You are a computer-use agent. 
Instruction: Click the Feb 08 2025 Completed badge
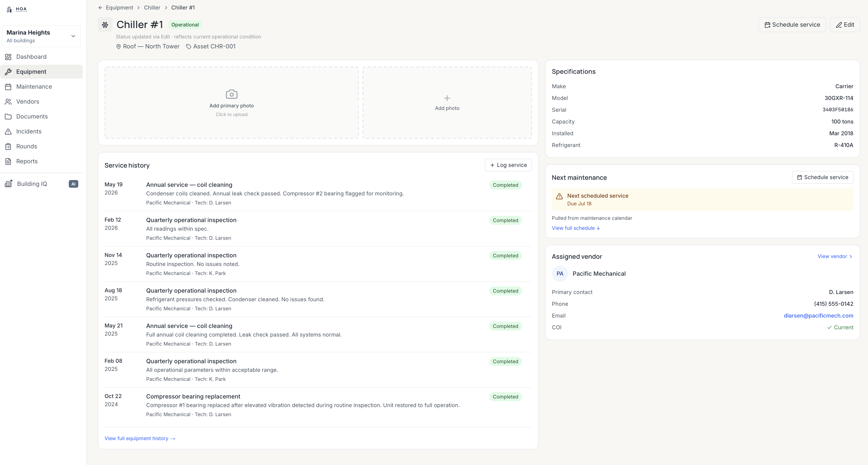(x=506, y=361)
